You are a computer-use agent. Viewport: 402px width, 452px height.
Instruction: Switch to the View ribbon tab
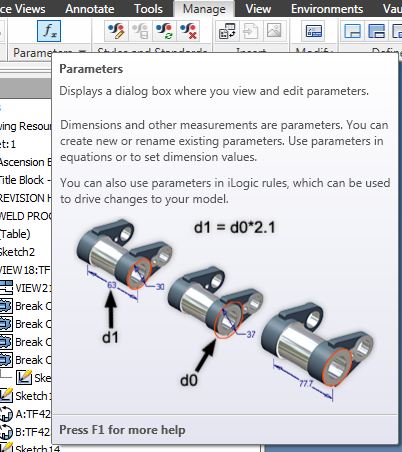(x=258, y=9)
